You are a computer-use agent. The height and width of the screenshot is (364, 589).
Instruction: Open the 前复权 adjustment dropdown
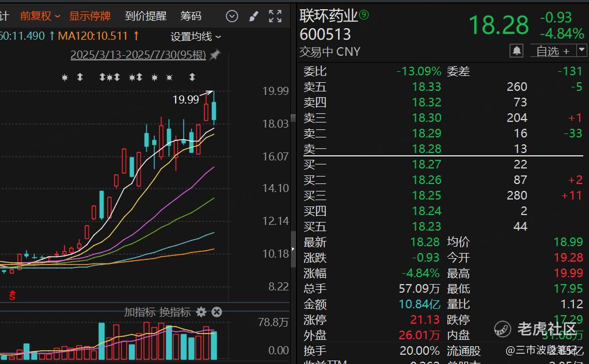point(40,16)
